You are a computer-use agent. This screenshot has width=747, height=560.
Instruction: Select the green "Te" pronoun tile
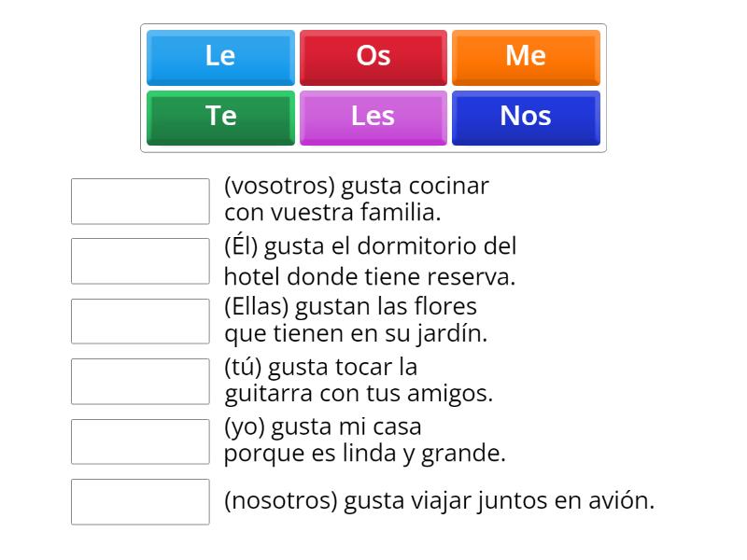coord(219,116)
